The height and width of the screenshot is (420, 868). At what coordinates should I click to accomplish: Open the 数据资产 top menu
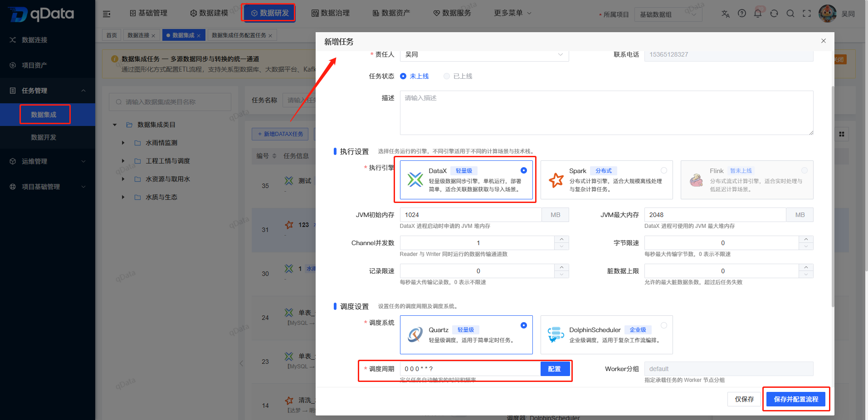click(391, 13)
